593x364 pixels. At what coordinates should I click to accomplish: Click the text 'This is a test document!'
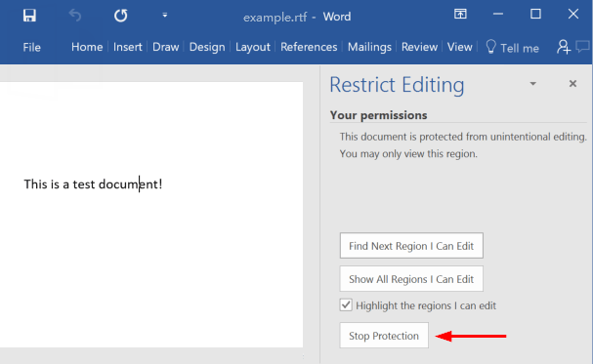click(x=93, y=184)
